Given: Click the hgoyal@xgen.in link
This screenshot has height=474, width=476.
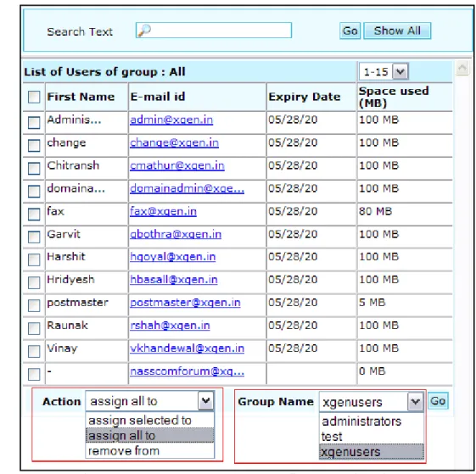Looking at the screenshot, I should coord(173,257).
